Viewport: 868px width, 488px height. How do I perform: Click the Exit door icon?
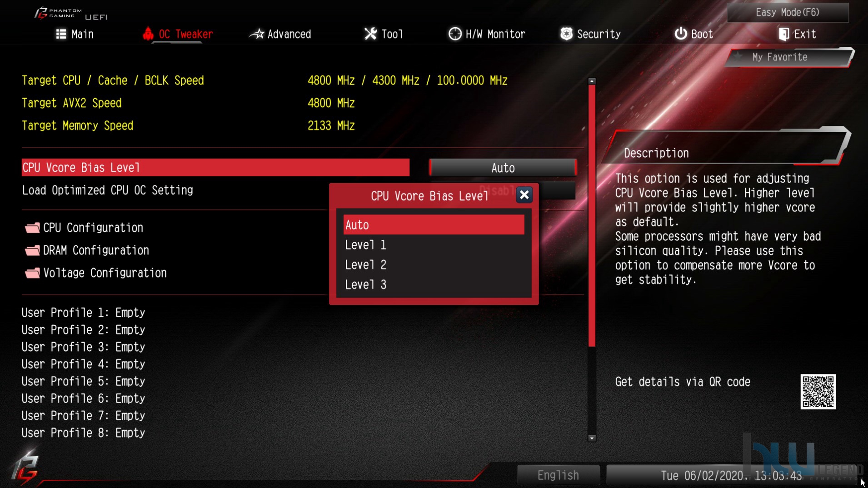(x=783, y=34)
